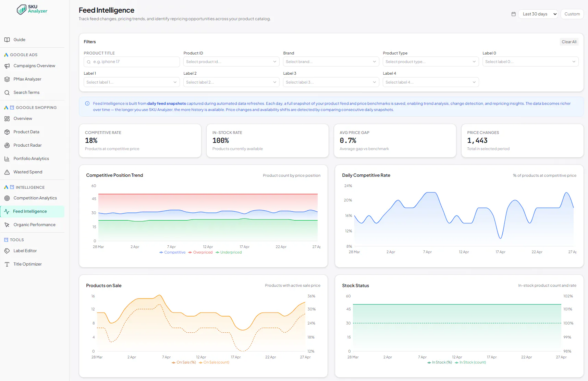Image resolution: width=588 pixels, height=381 pixels.
Task: Open the Label 4 dropdown
Action: [431, 82]
